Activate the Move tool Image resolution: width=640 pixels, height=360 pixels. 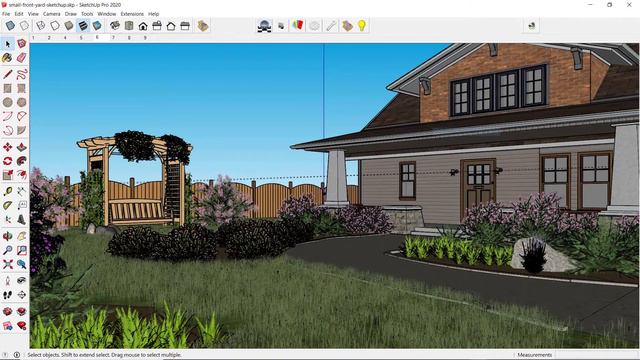[x=8, y=147]
